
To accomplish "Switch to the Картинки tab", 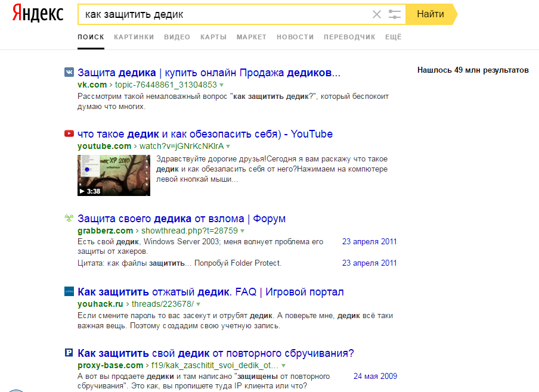I will (134, 37).
